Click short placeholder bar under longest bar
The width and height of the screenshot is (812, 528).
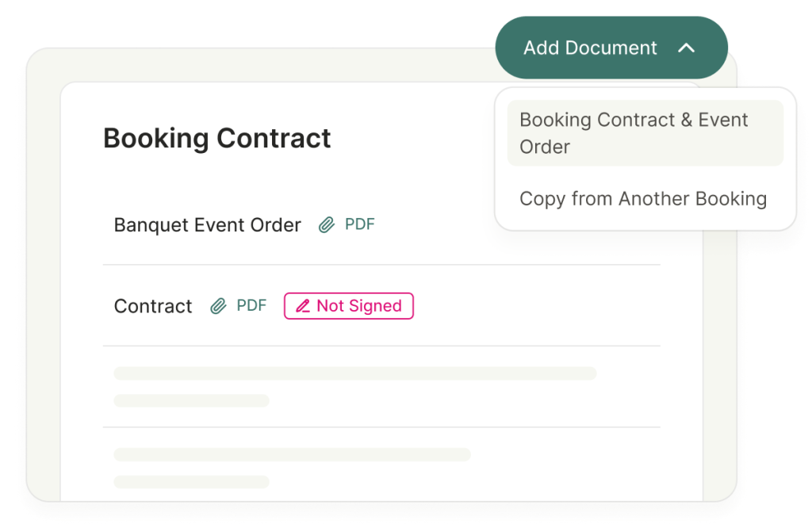[x=192, y=400]
